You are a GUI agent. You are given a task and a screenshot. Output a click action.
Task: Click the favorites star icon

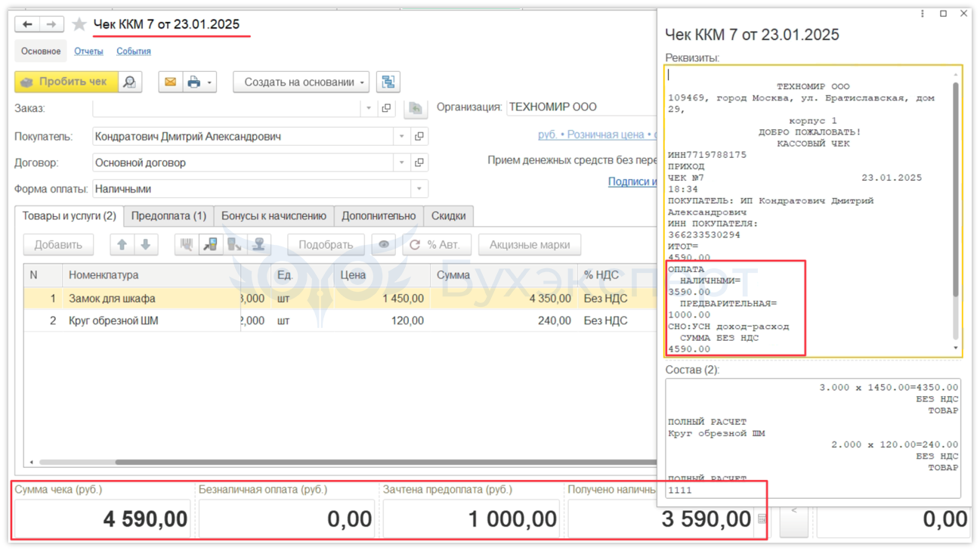79,25
